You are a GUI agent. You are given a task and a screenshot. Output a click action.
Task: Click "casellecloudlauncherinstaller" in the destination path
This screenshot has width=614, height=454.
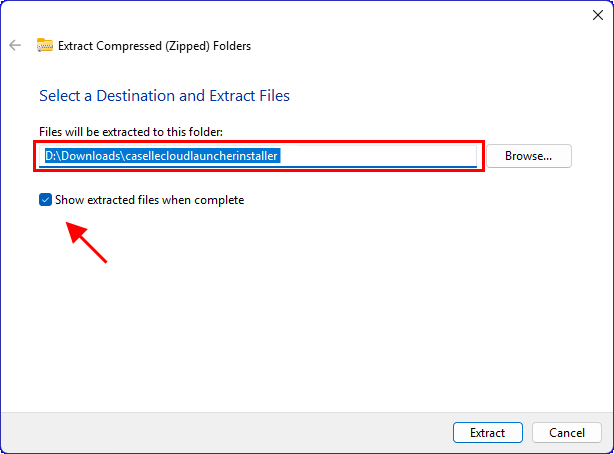click(202, 156)
